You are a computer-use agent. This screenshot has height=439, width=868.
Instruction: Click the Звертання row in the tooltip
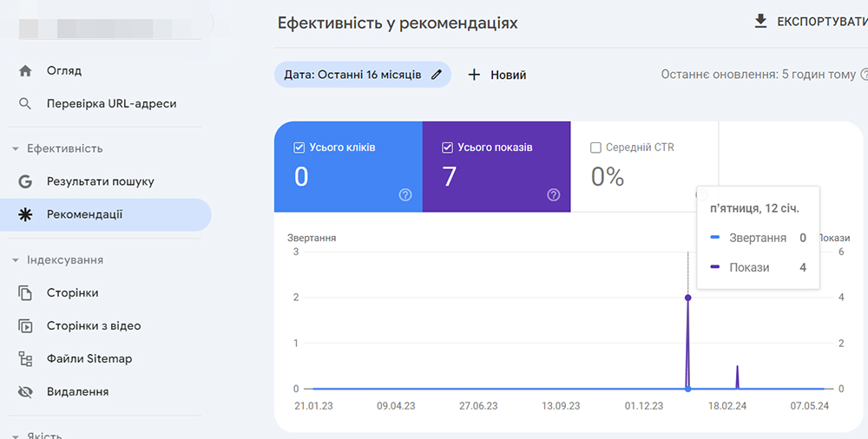click(758, 238)
